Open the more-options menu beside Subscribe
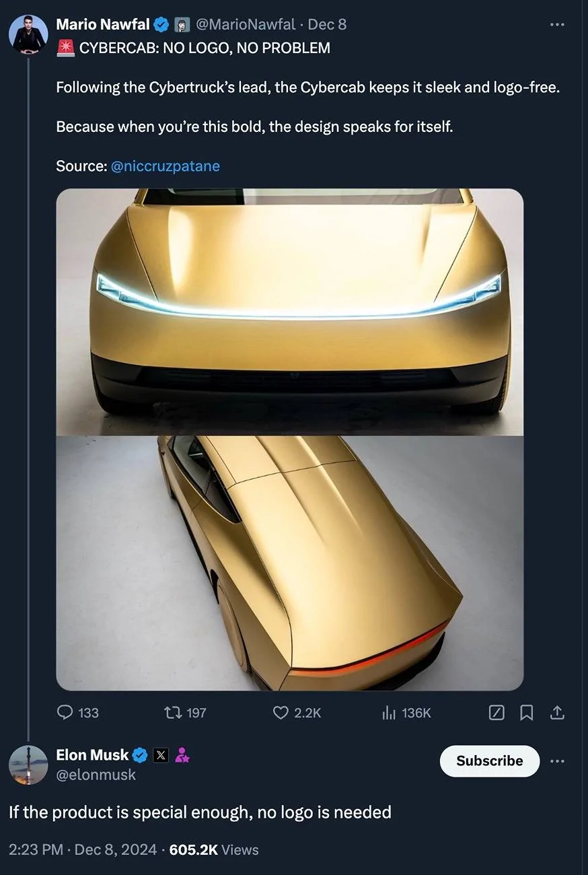588x875 pixels. coord(557,761)
